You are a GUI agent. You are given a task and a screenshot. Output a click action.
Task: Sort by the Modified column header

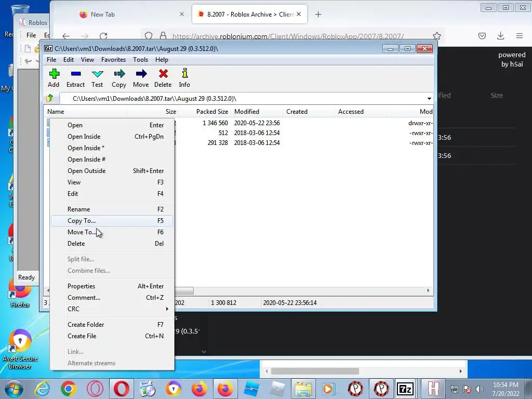(x=257, y=112)
